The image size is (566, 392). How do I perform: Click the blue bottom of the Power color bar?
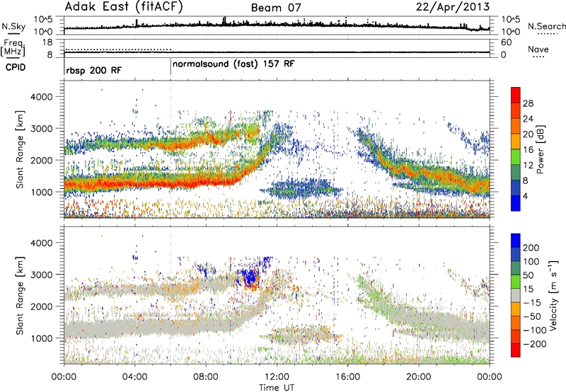pyautogui.click(x=516, y=203)
